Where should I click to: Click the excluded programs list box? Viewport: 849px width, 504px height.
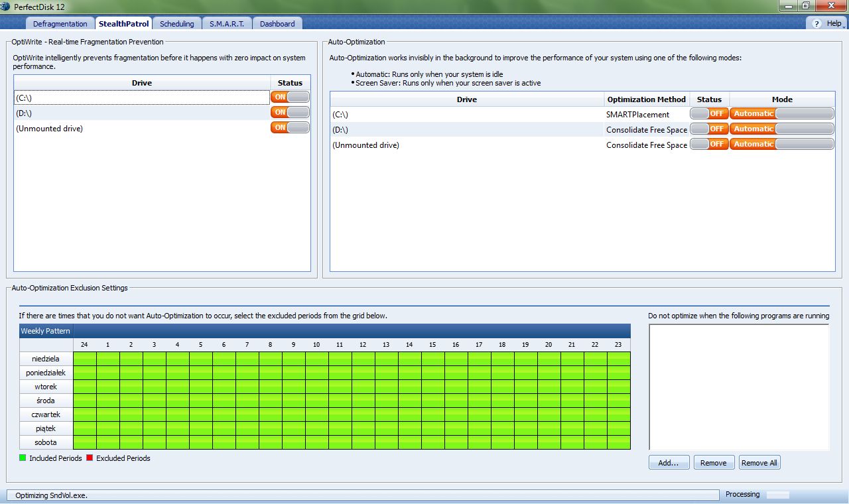pos(739,387)
